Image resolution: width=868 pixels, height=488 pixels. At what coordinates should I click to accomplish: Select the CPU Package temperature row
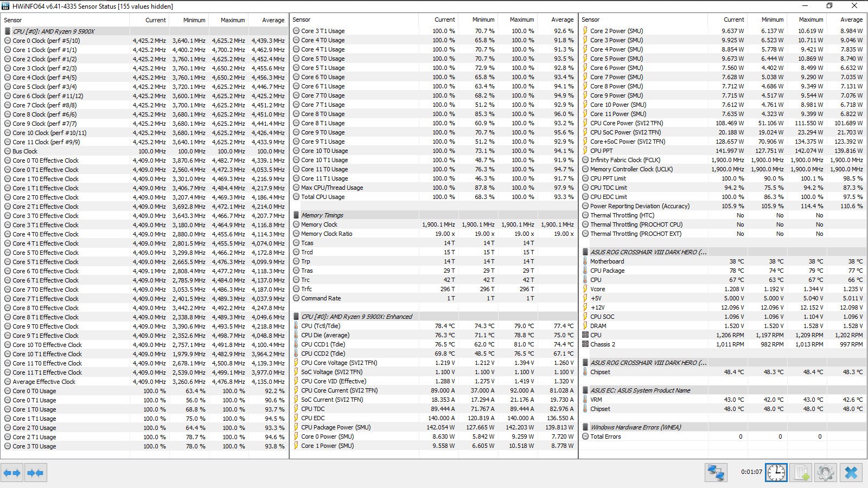(723, 271)
